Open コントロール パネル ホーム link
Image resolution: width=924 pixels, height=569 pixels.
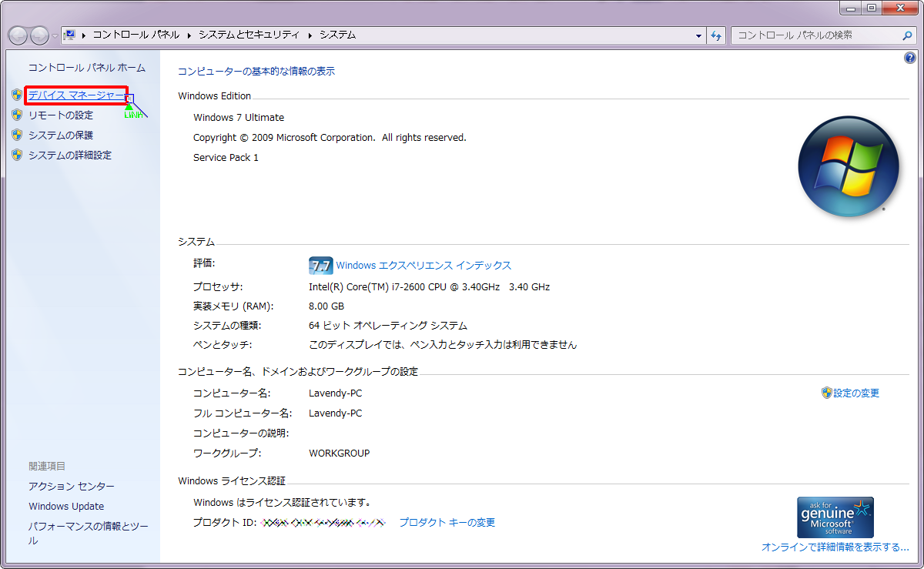pos(87,68)
